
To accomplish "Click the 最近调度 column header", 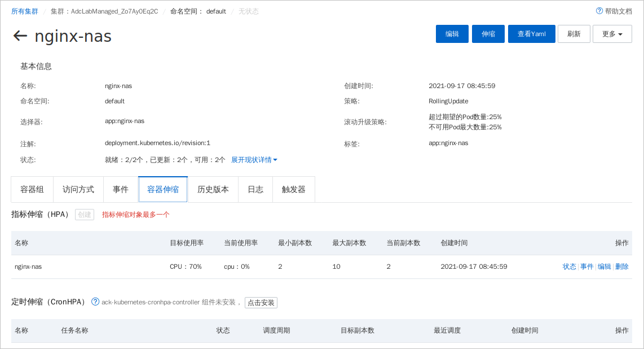I will [447, 330].
